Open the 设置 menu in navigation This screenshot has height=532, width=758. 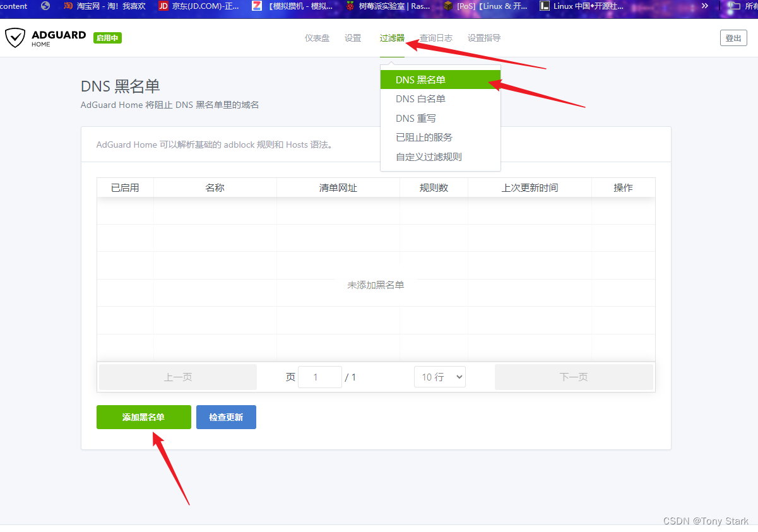353,38
